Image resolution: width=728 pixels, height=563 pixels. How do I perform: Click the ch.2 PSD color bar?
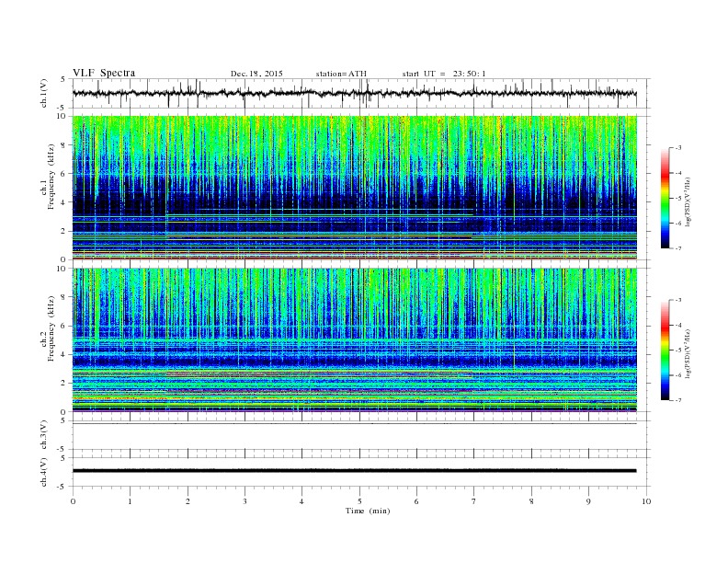coord(665,350)
